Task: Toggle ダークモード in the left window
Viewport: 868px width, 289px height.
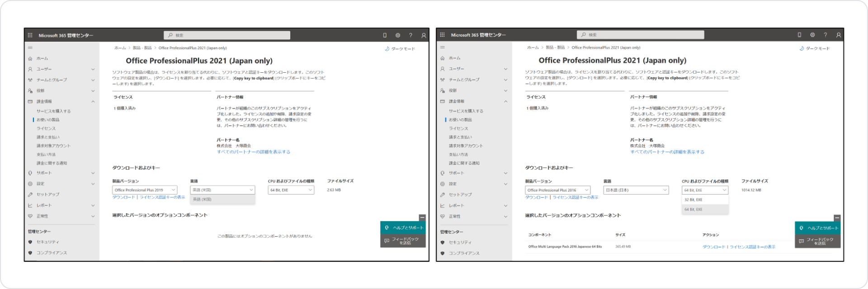Action: tap(400, 49)
